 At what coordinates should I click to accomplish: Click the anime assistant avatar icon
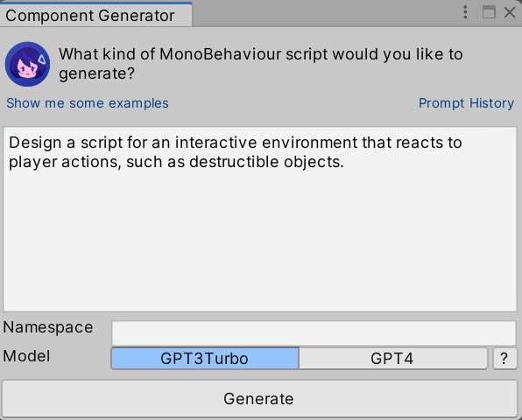click(x=28, y=64)
